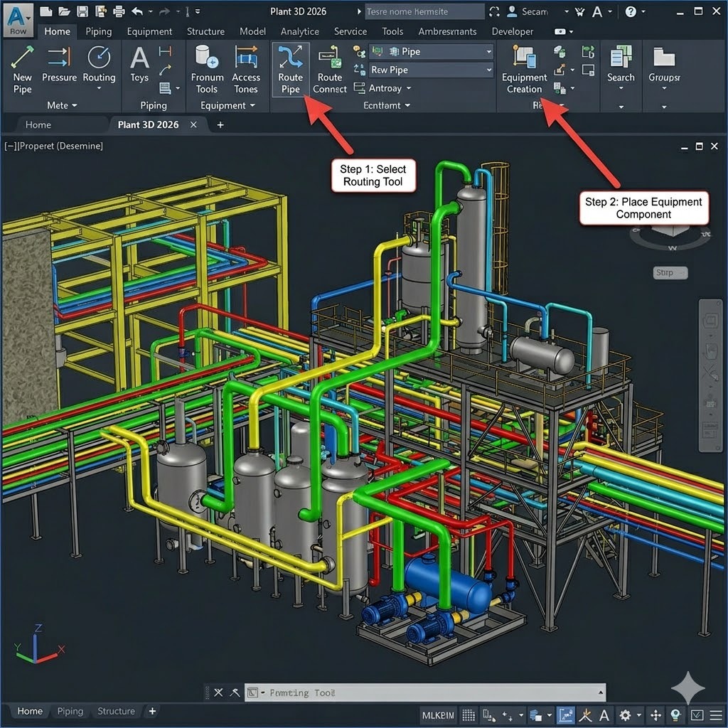Expand the Antroay dropdown

(x=389, y=88)
